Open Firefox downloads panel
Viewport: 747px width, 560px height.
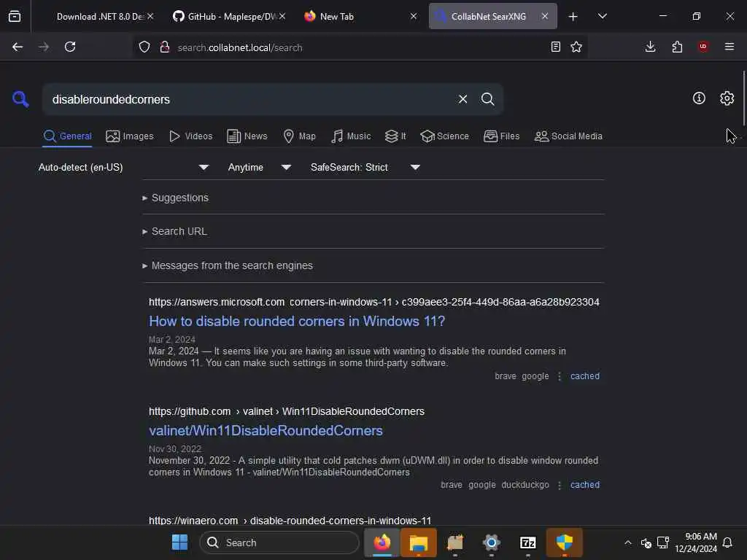pos(650,47)
